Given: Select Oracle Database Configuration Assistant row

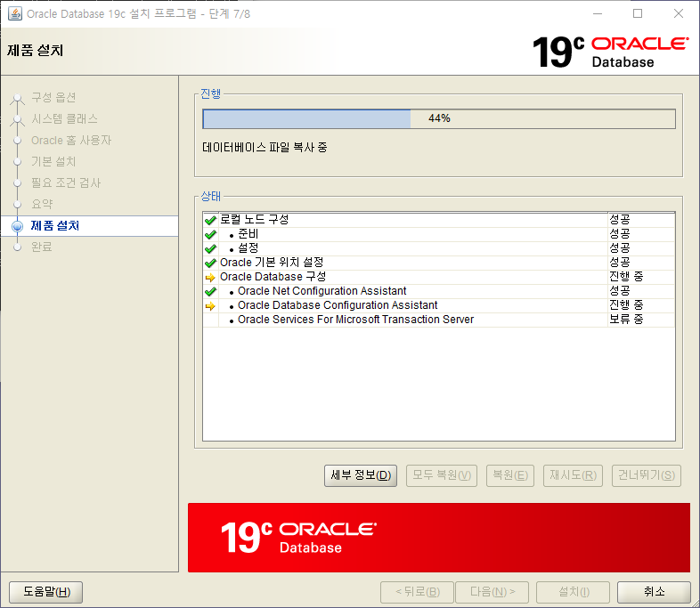Looking at the screenshot, I should [x=439, y=305].
